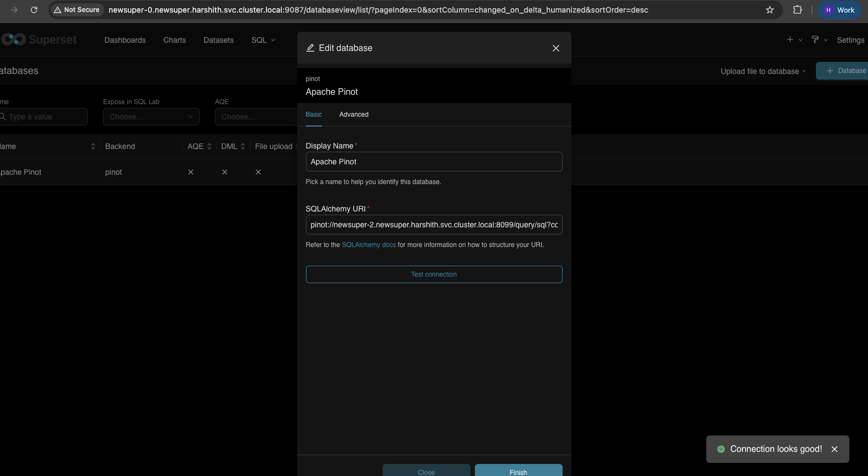The height and width of the screenshot is (476, 868).
Task: Select the Apache Pinot database row name
Action: click(21, 172)
